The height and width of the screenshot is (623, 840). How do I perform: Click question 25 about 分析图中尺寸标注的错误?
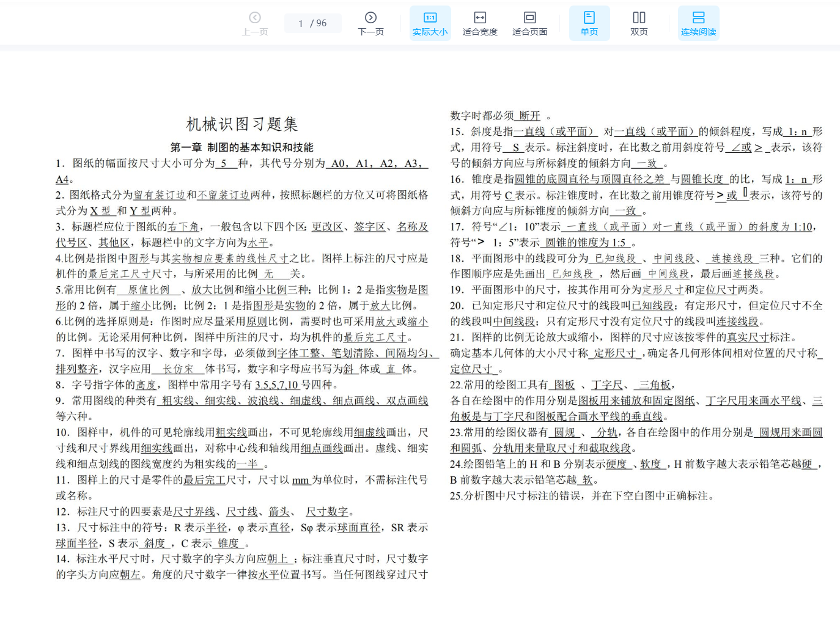pyautogui.click(x=582, y=496)
